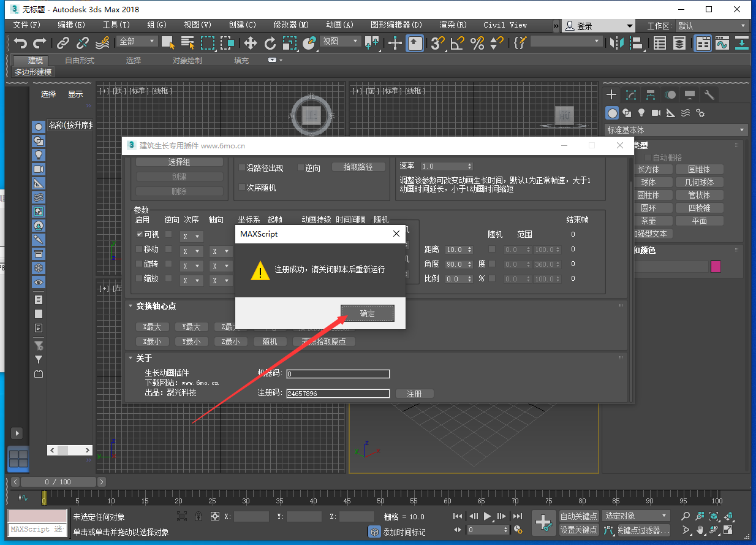
Task: Collapse the 变换轴心点 rollout
Action: pyautogui.click(x=130, y=306)
